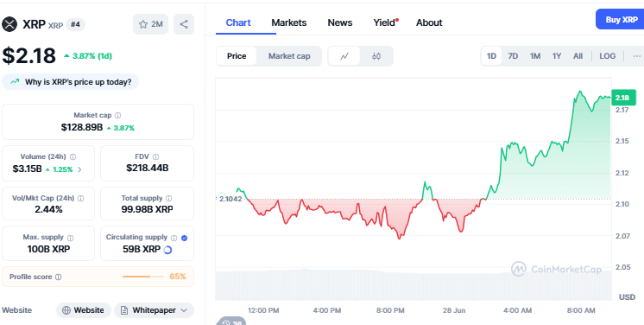Click the star watchlist icon showing 2M
Viewport: 644px width, 325px height.
point(151,24)
